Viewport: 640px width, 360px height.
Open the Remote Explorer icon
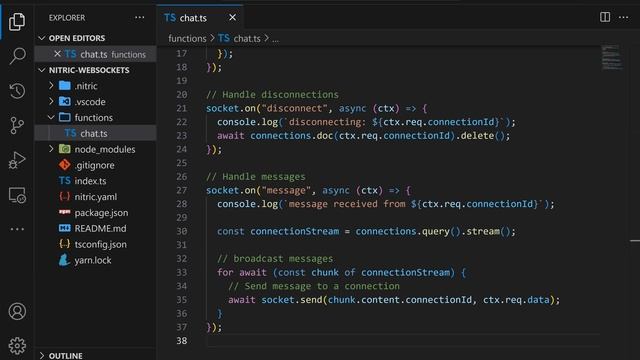[x=17, y=195]
